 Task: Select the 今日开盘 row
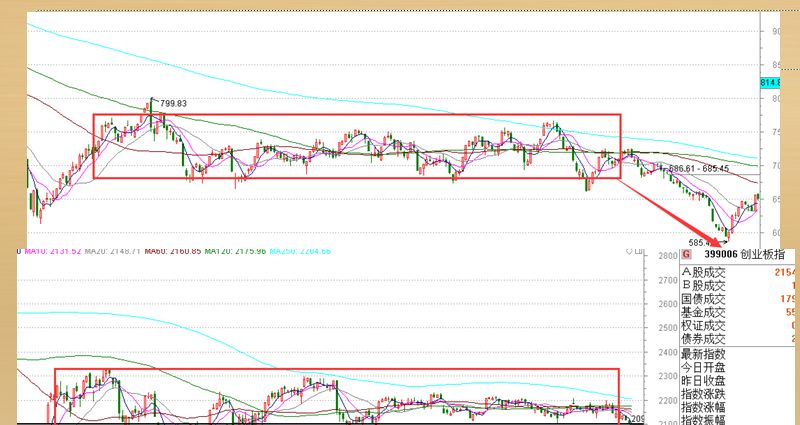(x=738, y=367)
